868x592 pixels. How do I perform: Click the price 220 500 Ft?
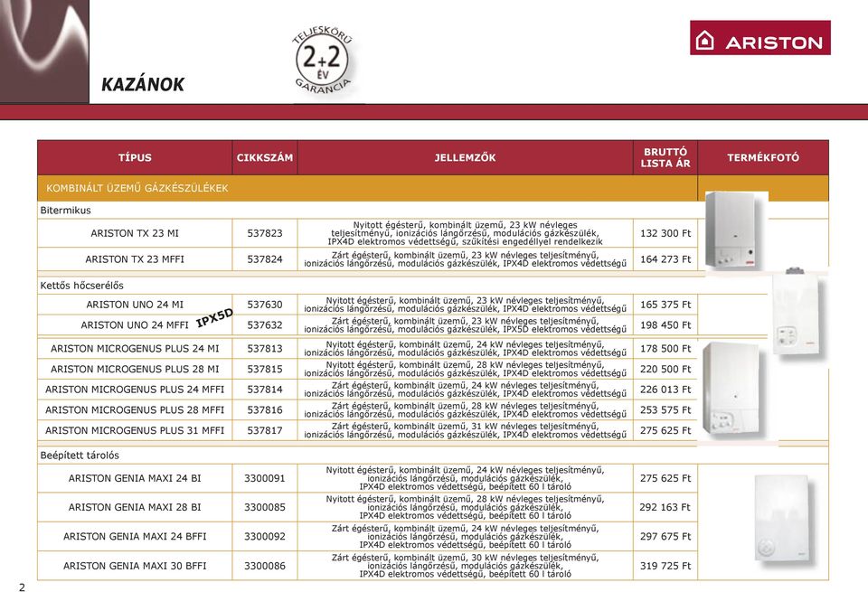tap(665, 369)
